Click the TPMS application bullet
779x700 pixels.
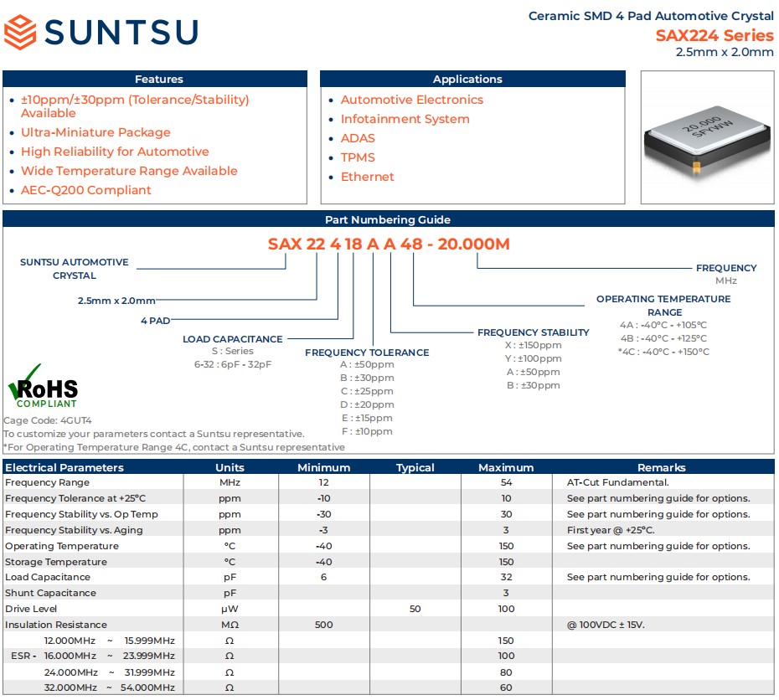coord(358,157)
